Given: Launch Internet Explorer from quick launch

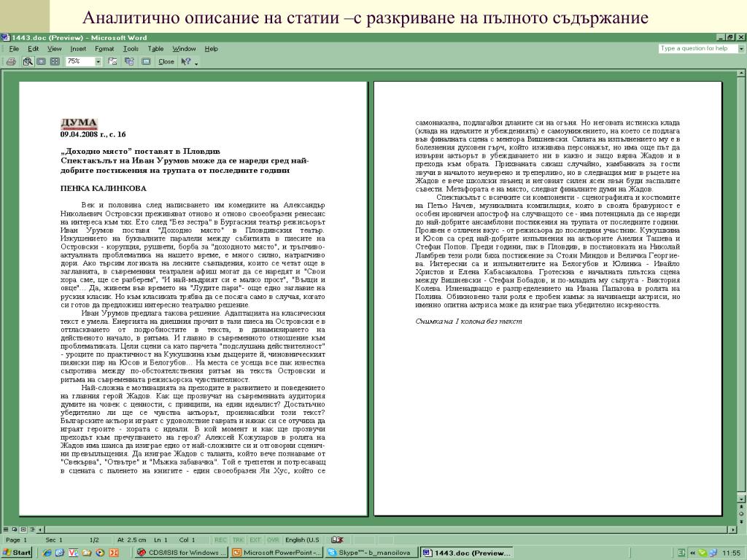Looking at the screenshot, I should pos(47,553).
